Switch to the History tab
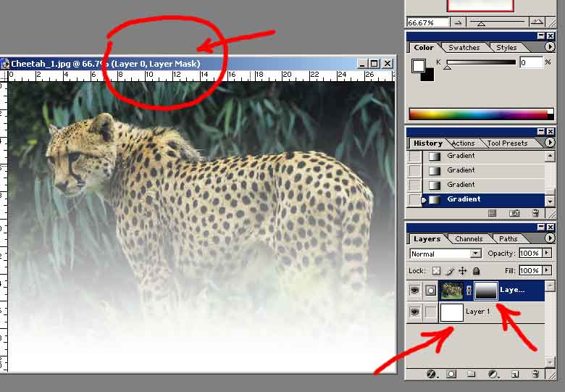The image size is (565, 392). (x=428, y=143)
